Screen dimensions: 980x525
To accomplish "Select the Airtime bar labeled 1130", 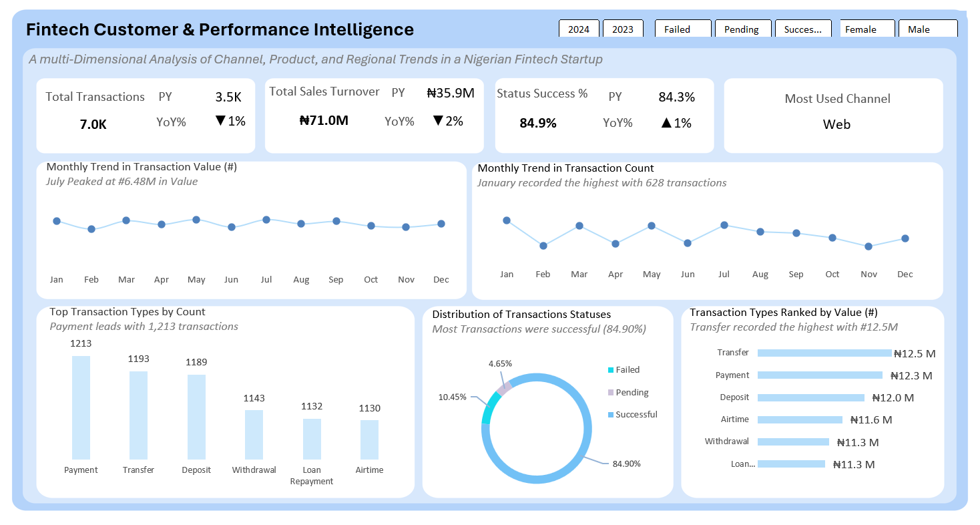I will click(369, 440).
